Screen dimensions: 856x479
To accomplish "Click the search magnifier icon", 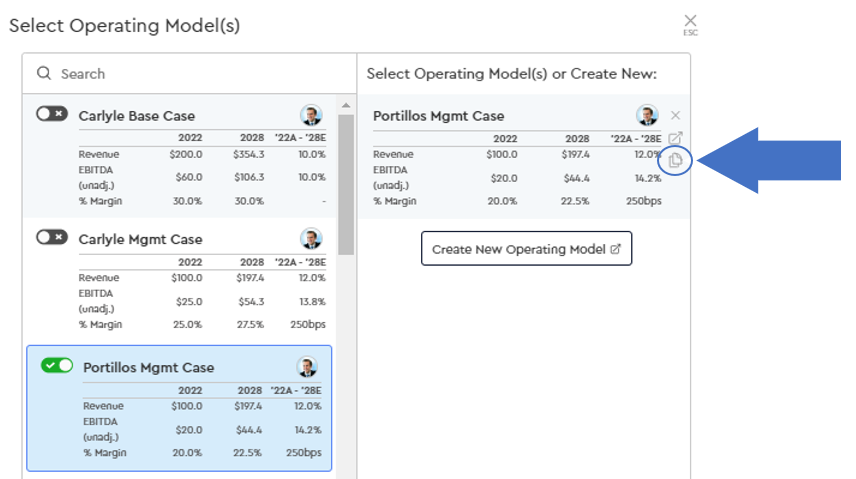I will coord(44,73).
